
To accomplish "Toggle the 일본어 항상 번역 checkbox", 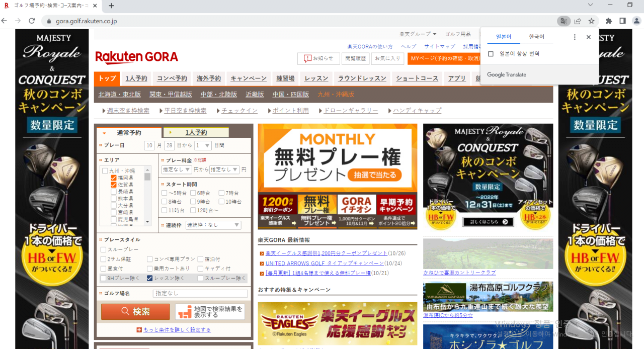I will 491,54.
